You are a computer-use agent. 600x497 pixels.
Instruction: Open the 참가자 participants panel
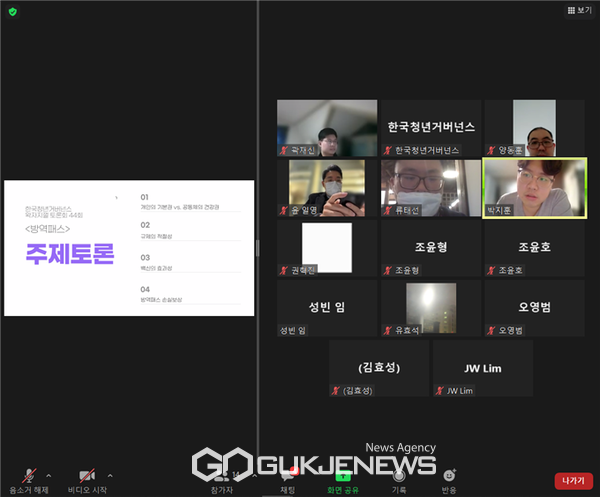[222, 482]
